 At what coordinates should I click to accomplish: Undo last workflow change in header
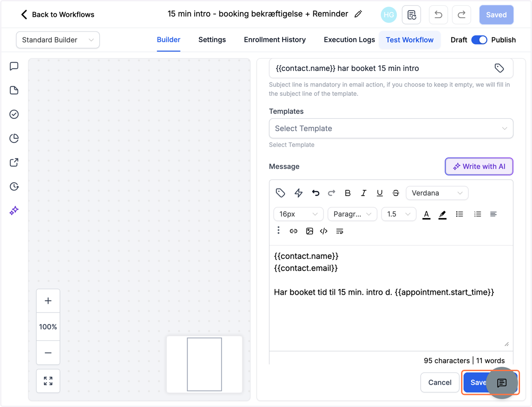(438, 15)
